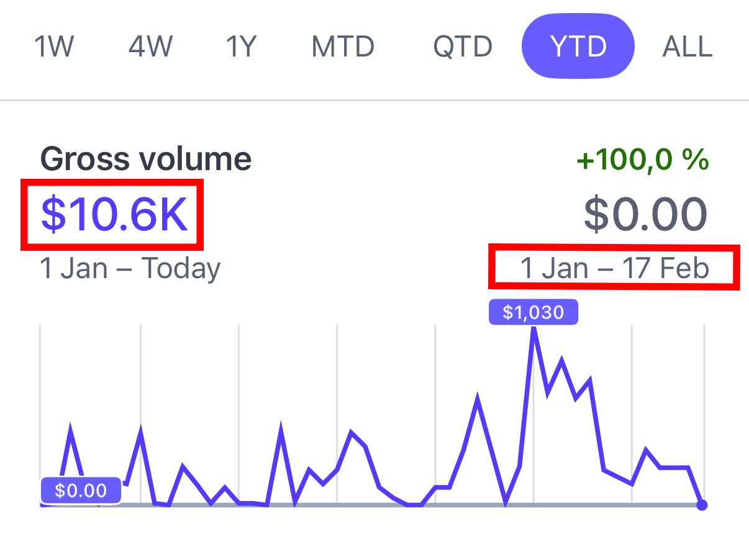Select the ALL time range
Viewport: 749px width, 560px height.
(x=688, y=47)
